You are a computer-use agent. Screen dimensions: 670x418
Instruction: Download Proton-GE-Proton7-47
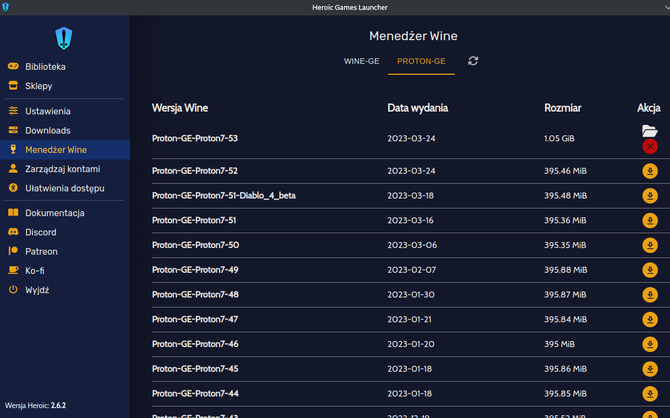650,320
